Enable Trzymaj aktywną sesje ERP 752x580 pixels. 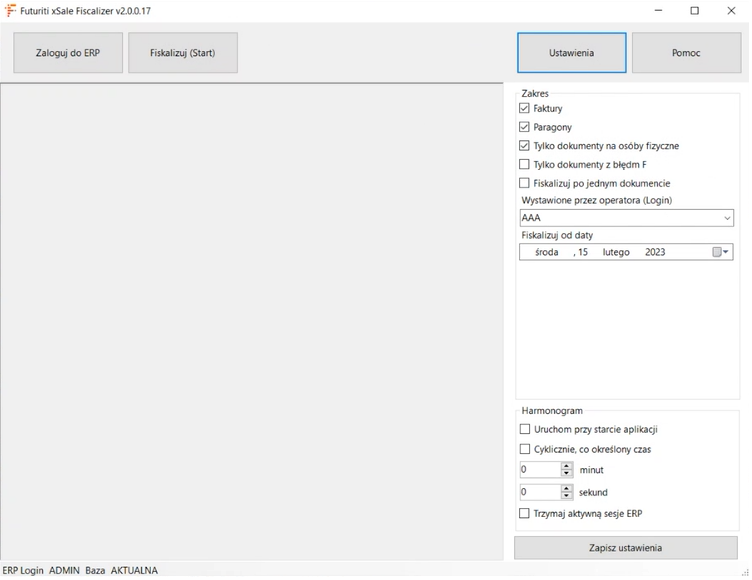524,513
